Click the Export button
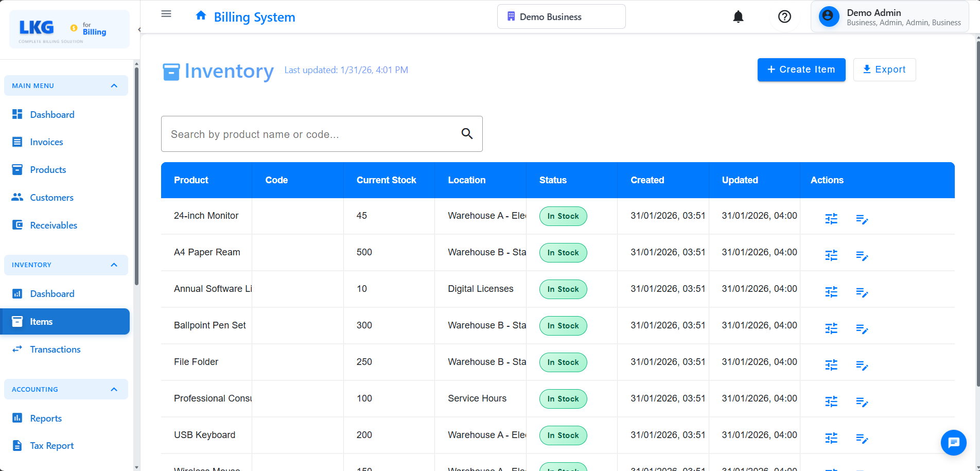 884,69
